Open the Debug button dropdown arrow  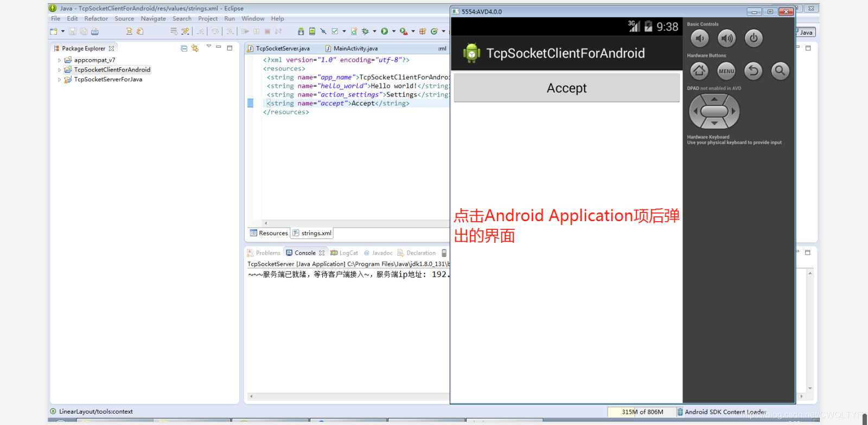374,31
